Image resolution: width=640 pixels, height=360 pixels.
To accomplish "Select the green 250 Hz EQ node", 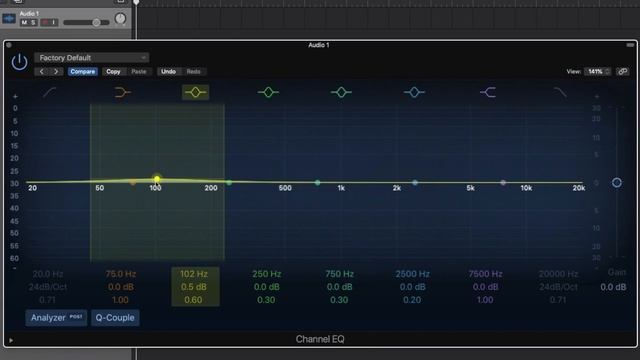I will point(229,182).
